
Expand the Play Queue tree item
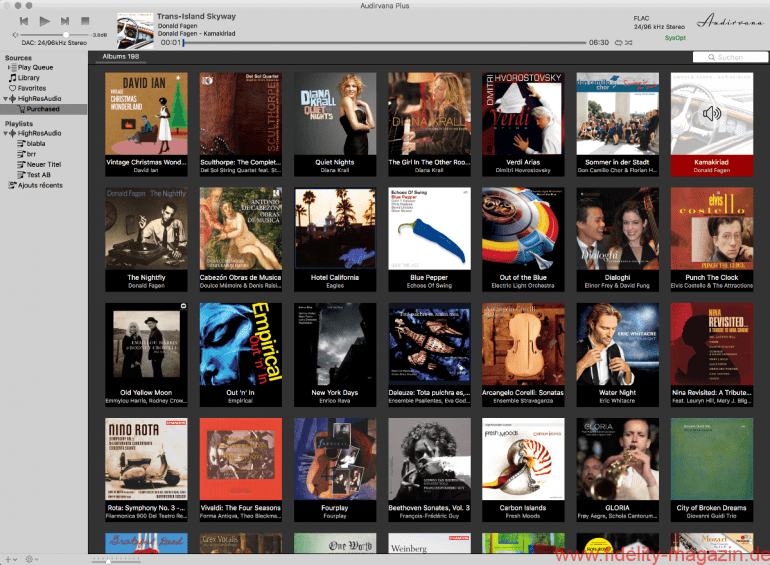[x=7, y=68]
